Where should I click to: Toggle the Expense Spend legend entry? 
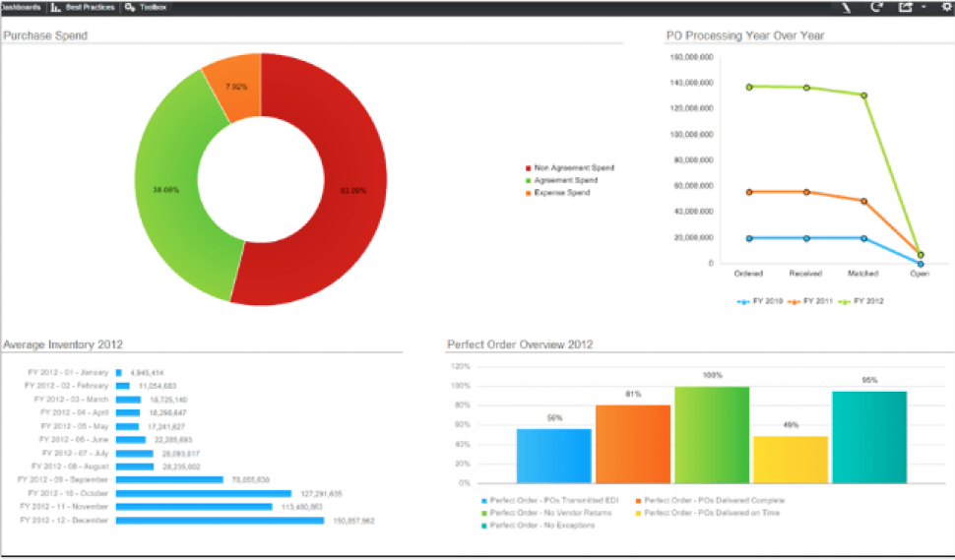557,192
